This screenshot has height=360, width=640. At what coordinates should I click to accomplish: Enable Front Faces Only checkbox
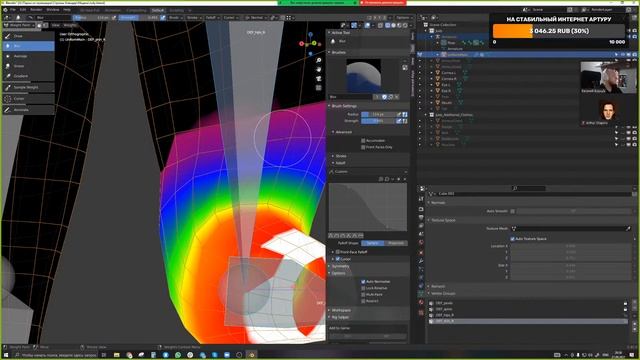tap(363, 147)
